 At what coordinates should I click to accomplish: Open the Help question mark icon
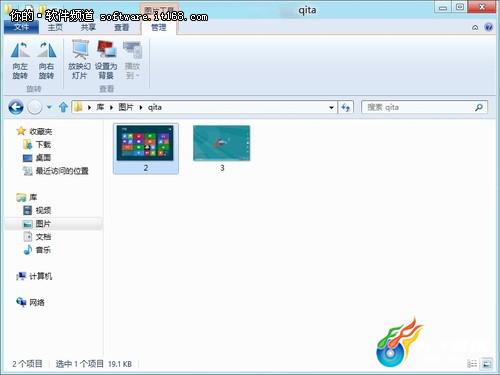pos(488,27)
